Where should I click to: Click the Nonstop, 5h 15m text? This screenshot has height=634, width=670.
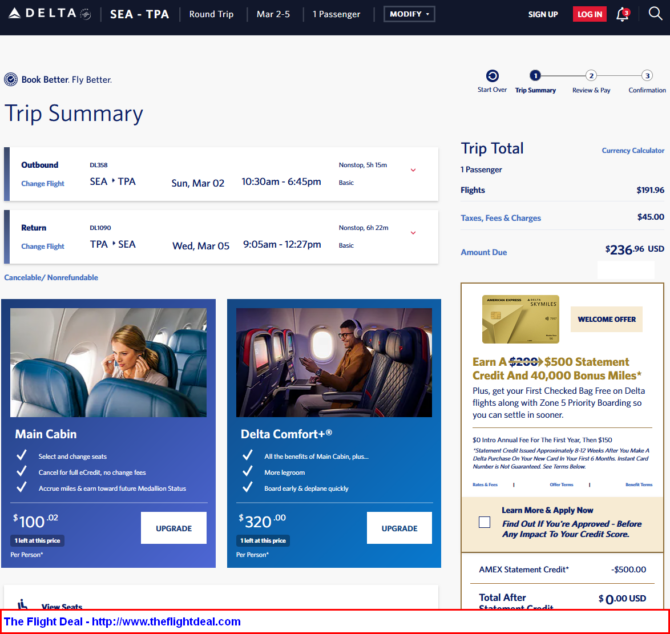(x=363, y=165)
